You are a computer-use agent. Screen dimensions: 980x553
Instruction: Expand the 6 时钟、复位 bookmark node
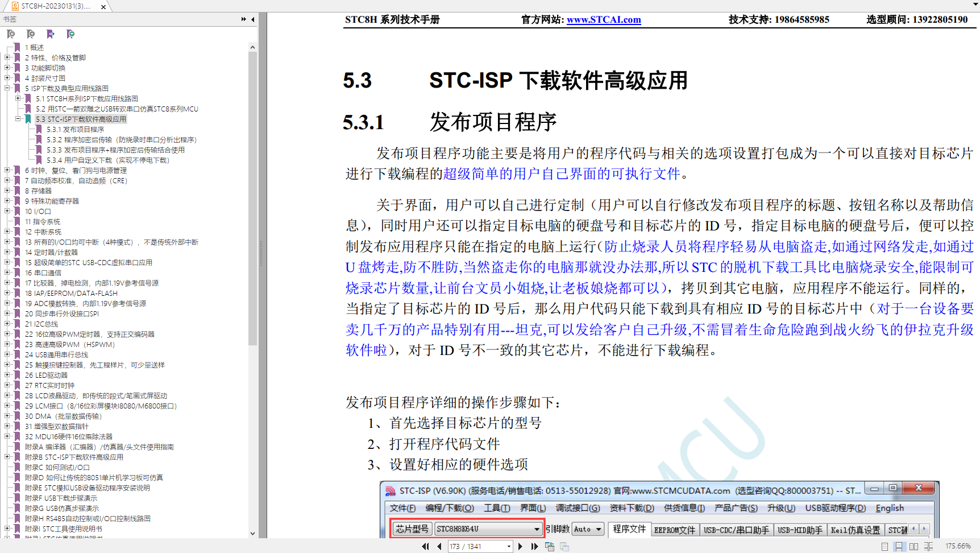coord(7,170)
